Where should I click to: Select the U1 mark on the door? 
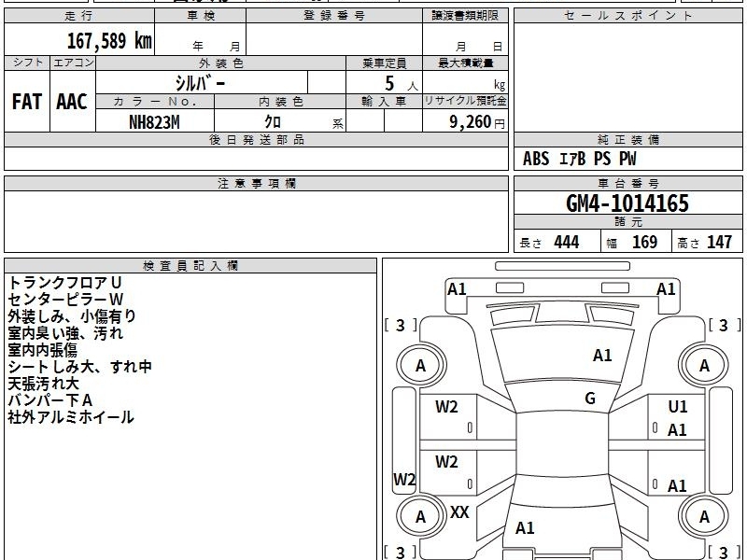pyautogui.click(x=678, y=407)
